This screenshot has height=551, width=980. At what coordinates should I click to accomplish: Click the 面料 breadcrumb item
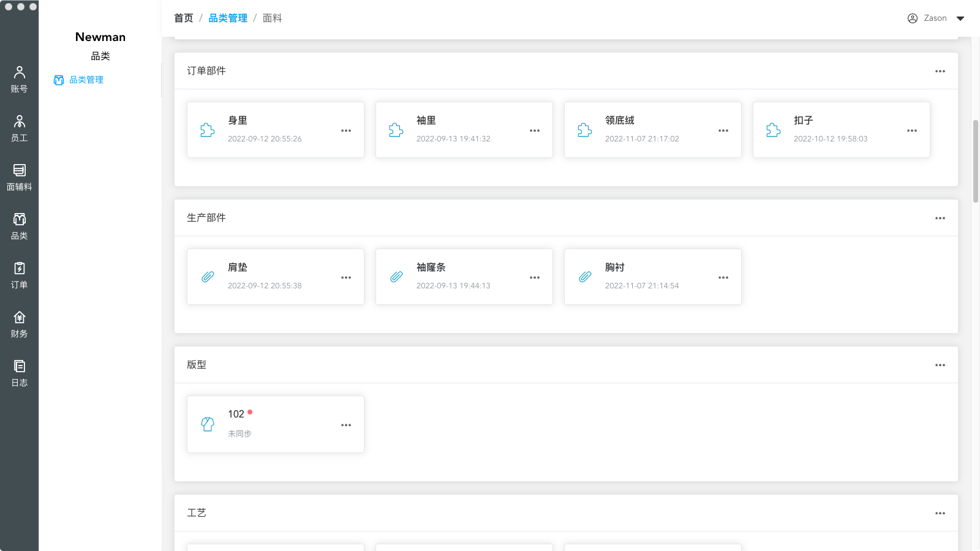(272, 18)
